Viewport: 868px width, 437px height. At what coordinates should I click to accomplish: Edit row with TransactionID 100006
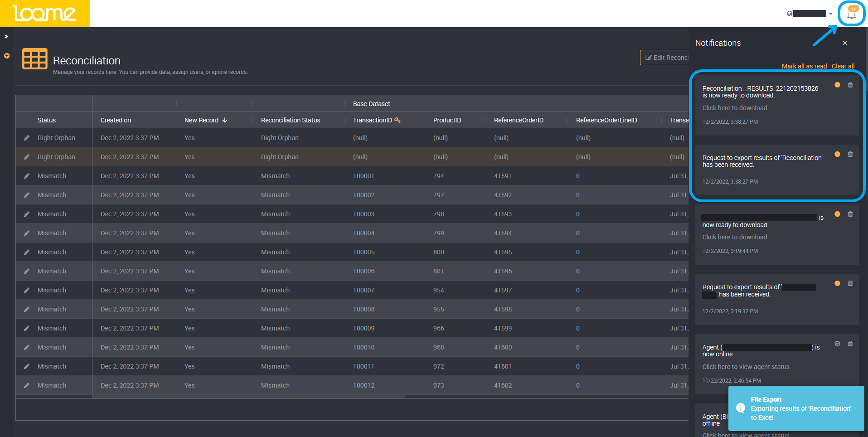[x=27, y=271]
